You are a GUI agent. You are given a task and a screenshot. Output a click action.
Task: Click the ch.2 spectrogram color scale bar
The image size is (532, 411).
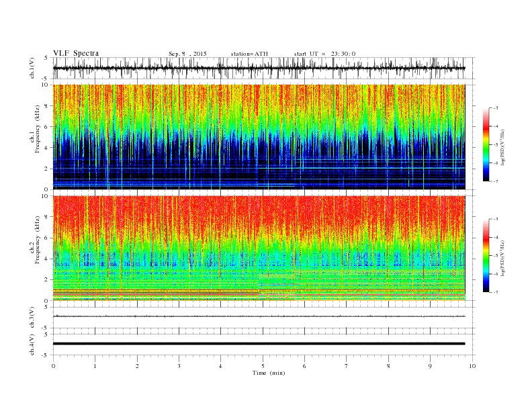point(486,256)
